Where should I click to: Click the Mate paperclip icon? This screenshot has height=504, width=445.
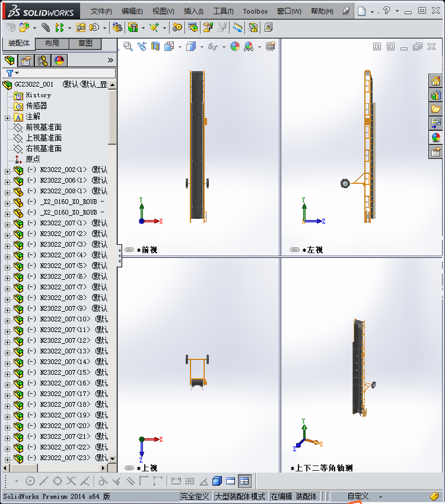coord(46,27)
